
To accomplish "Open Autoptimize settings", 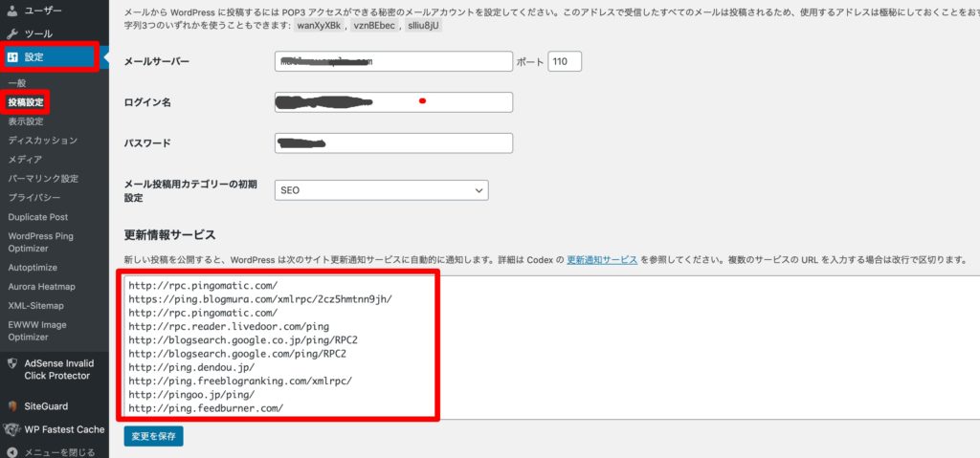I will tap(33, 268).
